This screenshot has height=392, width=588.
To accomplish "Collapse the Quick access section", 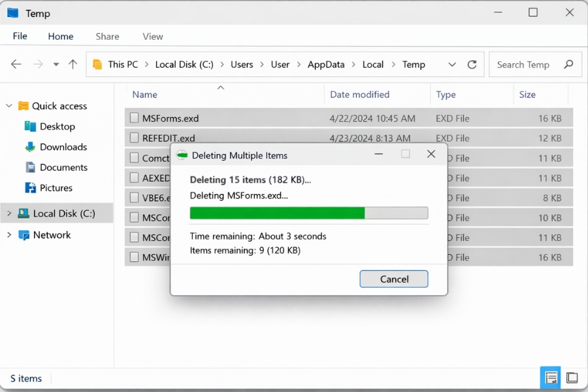I will pos(9,105).
